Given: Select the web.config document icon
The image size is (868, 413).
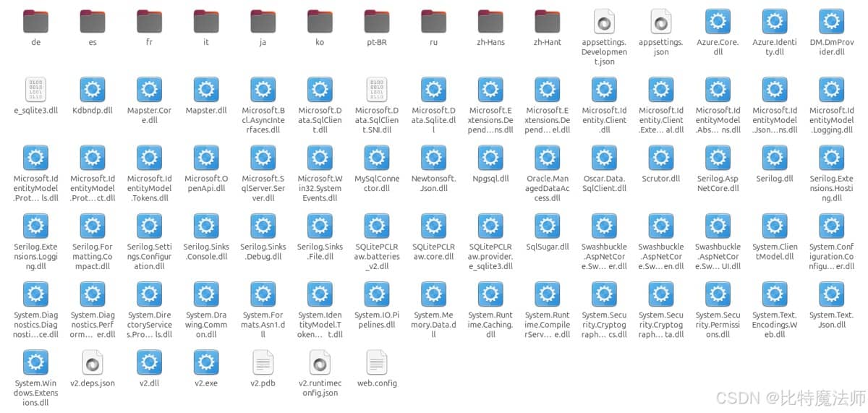Looking at the screenshot, I should pyautogui.click(x=377, y=362).
